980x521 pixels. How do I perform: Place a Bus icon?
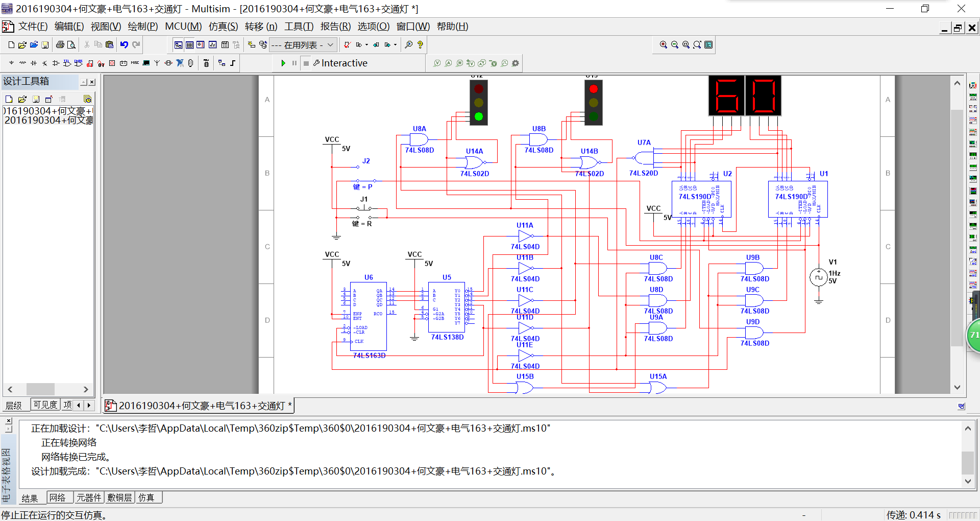(233, 63)
